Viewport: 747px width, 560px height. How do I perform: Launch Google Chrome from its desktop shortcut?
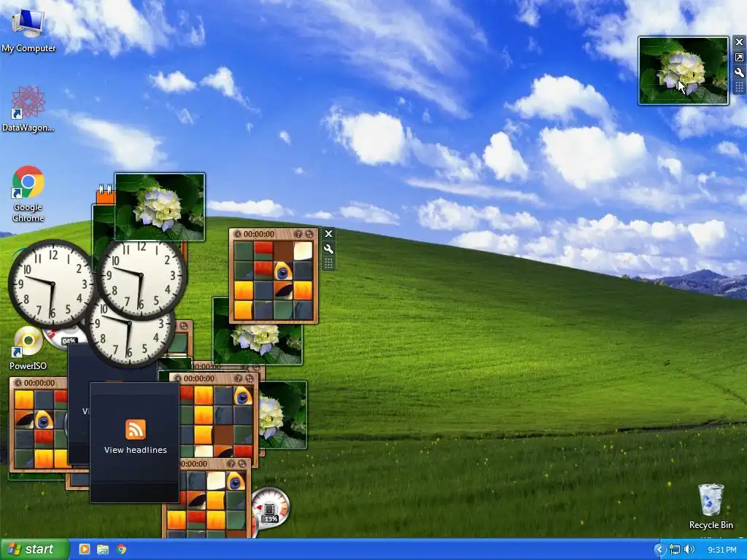point(28,194)
